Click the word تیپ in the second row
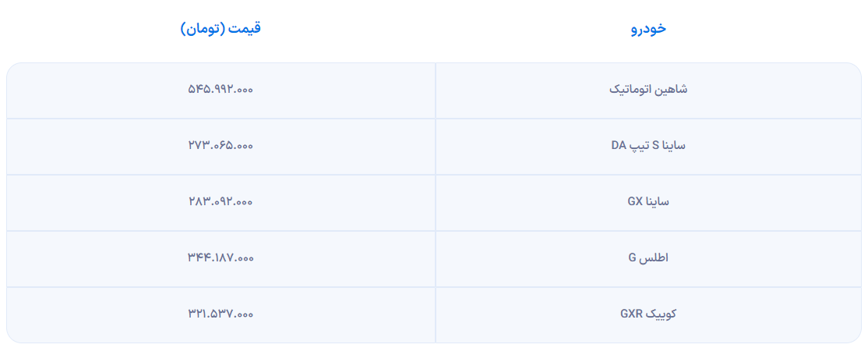 641,145
